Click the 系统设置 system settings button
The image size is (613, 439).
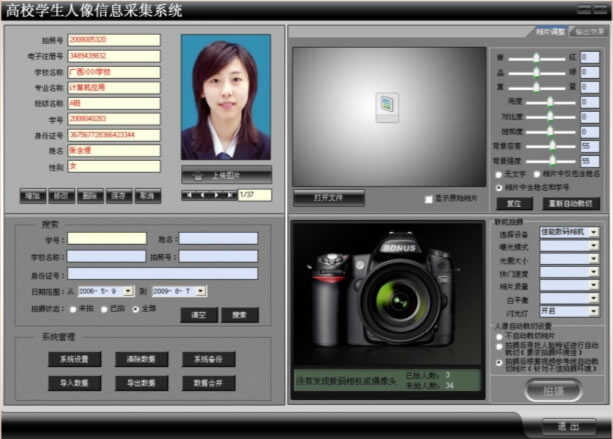tap(74, 358)
